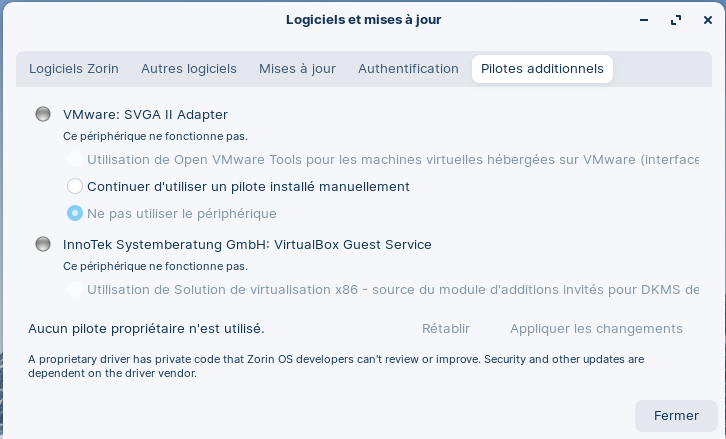726x439 pixels.
Task: Select the Pilotes additionnels tab
Action: 542,69
